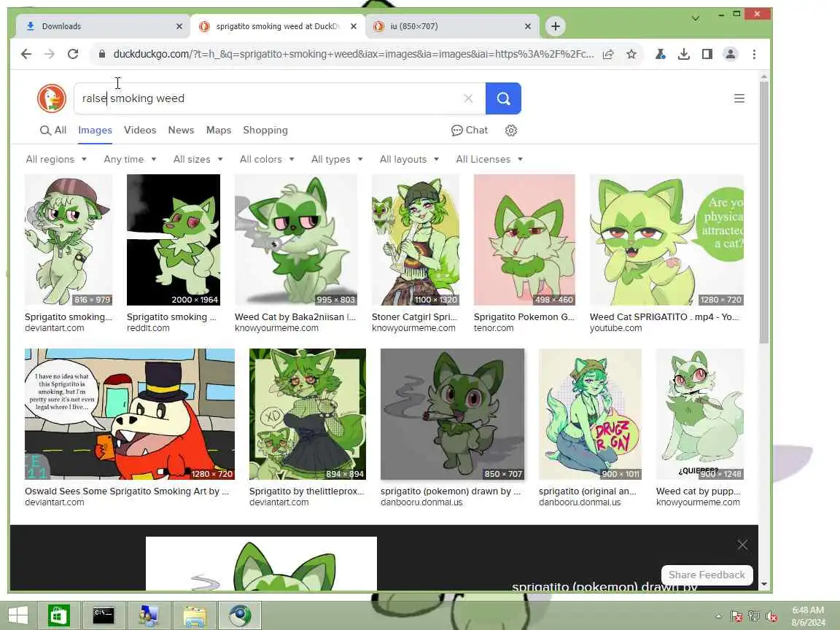The height and width of the screenshot is (630, 840).
Task: Close the Downloads tab
Action: 179,26
